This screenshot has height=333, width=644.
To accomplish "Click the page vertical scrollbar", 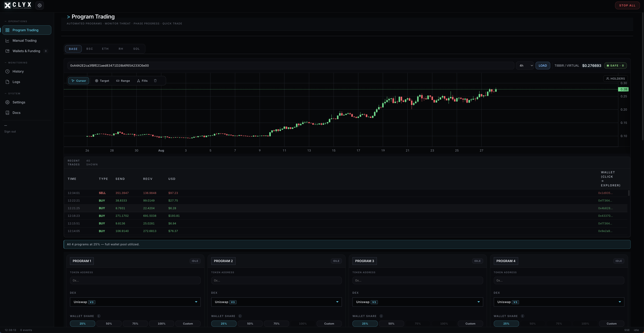I will (642, 76).
